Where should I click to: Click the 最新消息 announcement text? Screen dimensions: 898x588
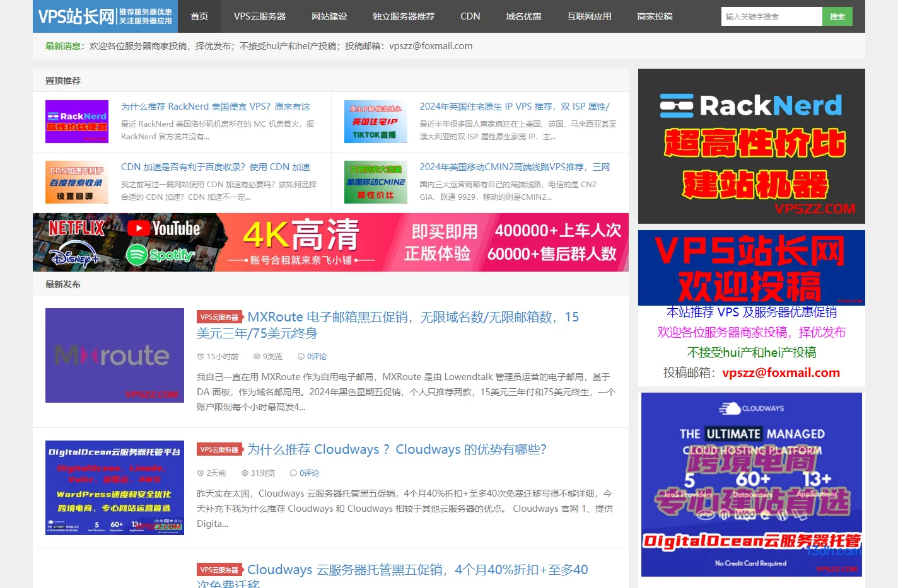259,46
